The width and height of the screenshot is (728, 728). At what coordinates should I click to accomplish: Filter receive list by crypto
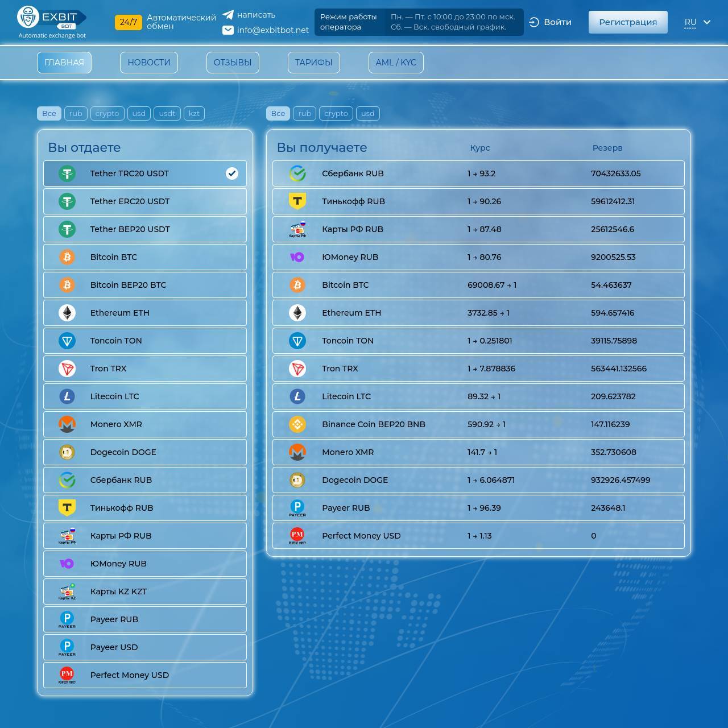336,113
